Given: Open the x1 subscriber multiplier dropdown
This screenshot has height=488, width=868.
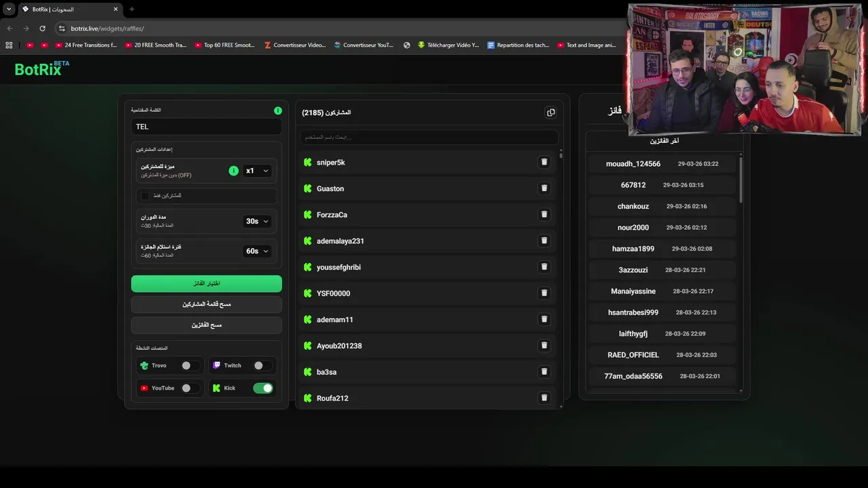Looking at the screenshot, I should [257, 171].
